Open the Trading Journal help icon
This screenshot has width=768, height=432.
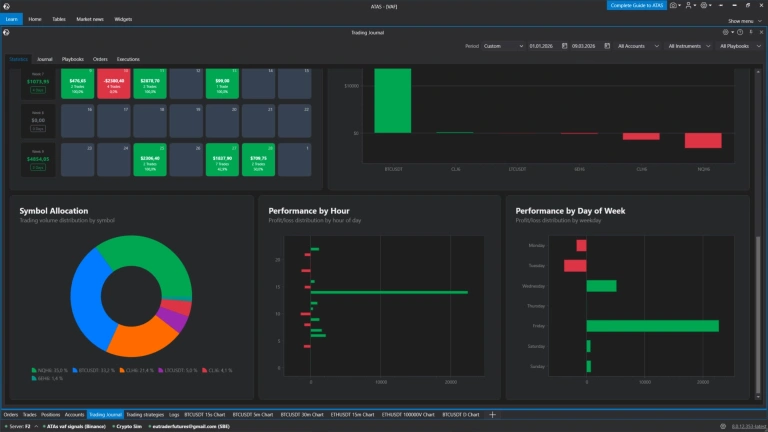740,32
